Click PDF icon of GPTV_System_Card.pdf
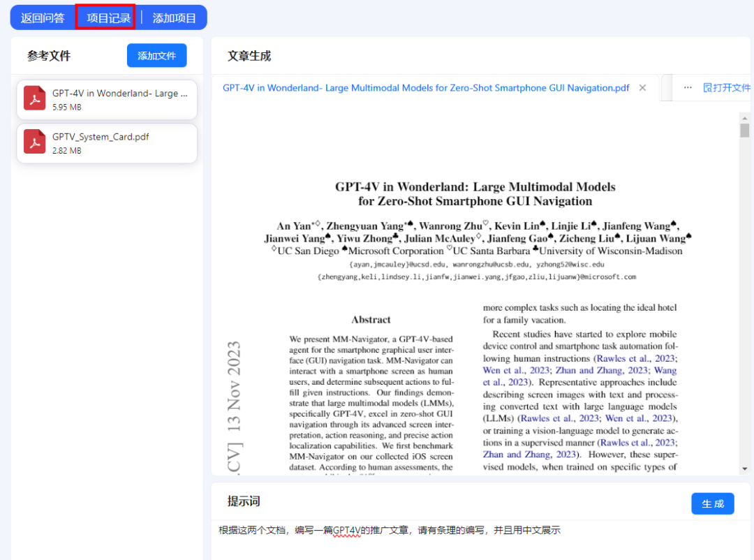Image resolution: width=754 pixels, height=560 pixels. click(35, 142)
